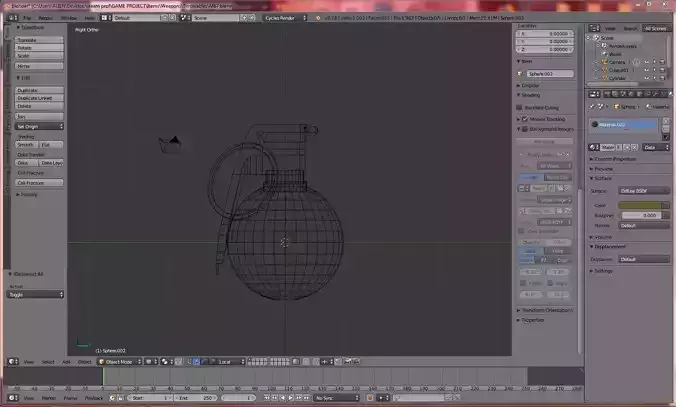Click the Jump to End playback icon
This screenshot has width=676, height=407.
click(x=307, y=398)
